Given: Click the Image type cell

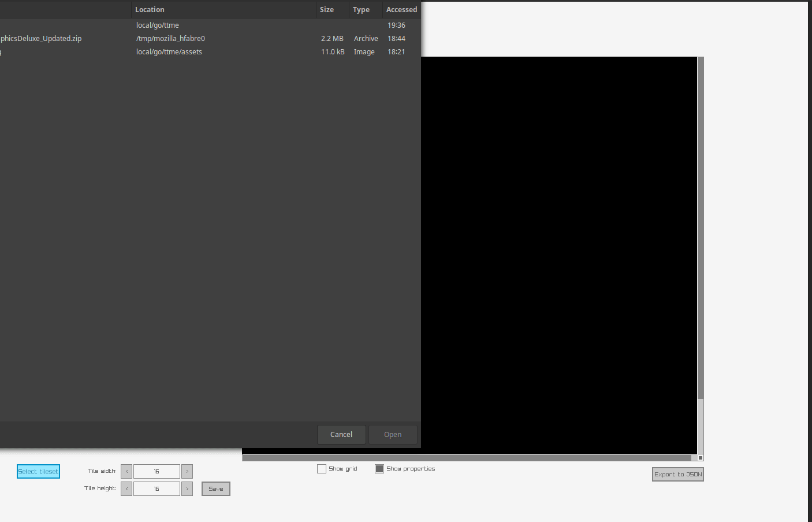Looking at the screenshot, I should point(364,52).
